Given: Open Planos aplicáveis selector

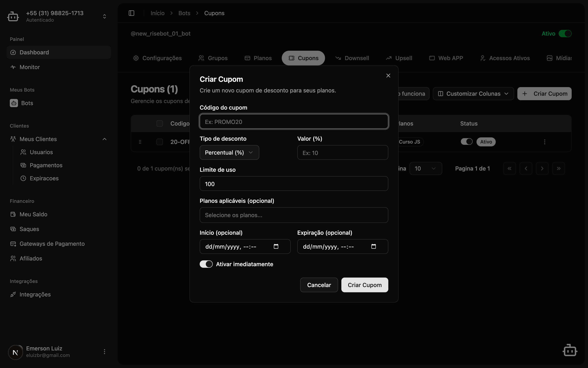Looking at the screenshot, I should pos(294,215).
